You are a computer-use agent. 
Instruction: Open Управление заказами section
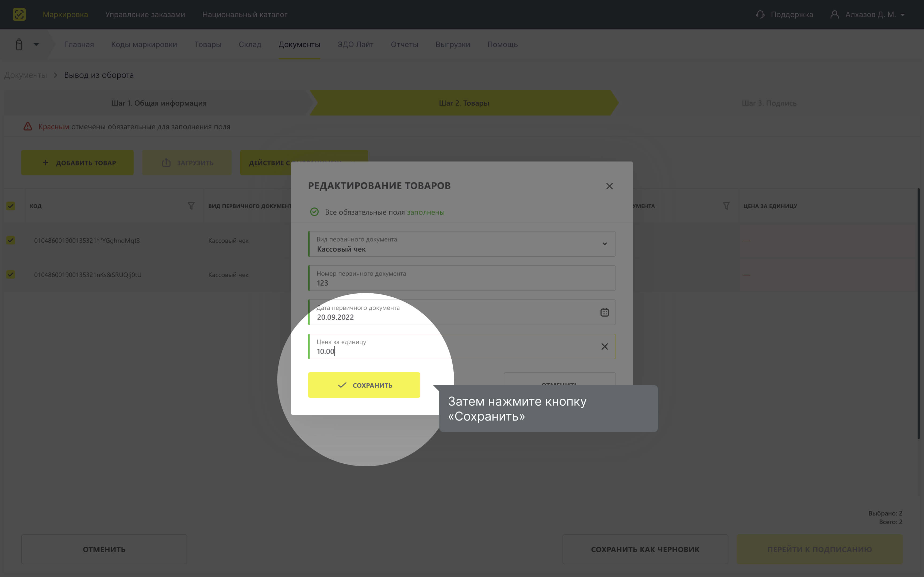[145, 14]
